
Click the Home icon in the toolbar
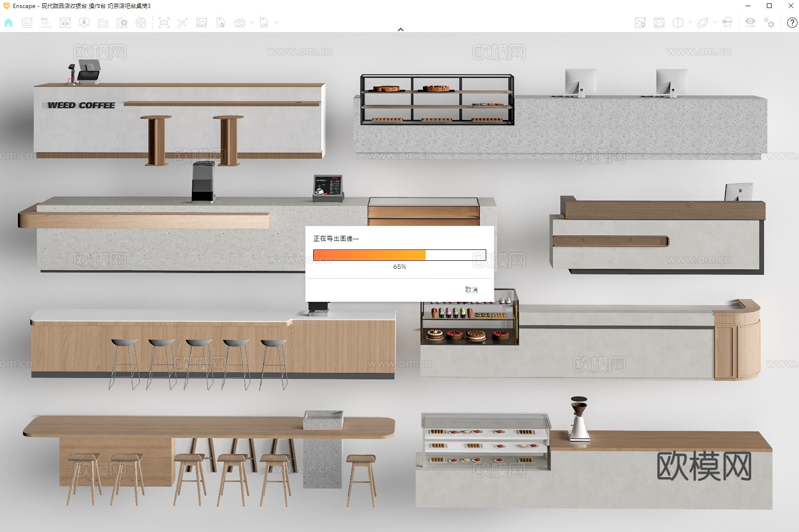[9, 23]
